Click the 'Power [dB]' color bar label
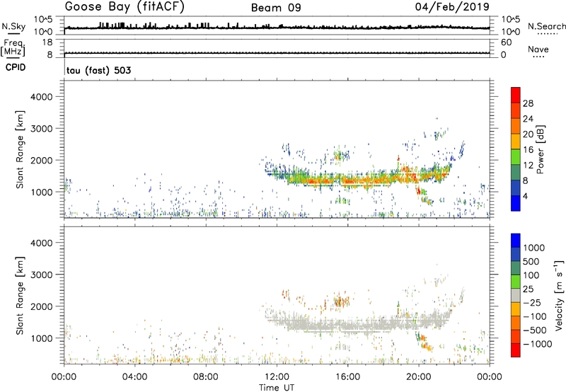The height and width of the screenshot is (392, 566). pyautogui.click(x=541, y=149)
